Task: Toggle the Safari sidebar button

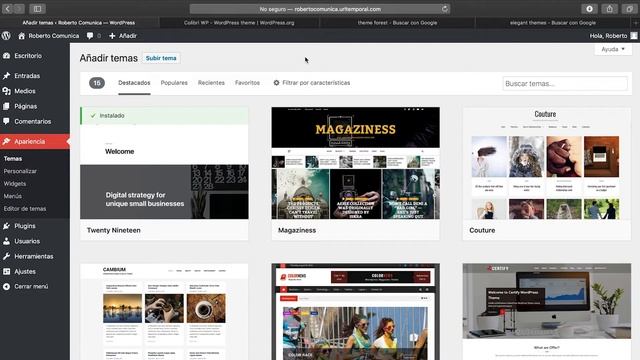Action: click(37, 9)
